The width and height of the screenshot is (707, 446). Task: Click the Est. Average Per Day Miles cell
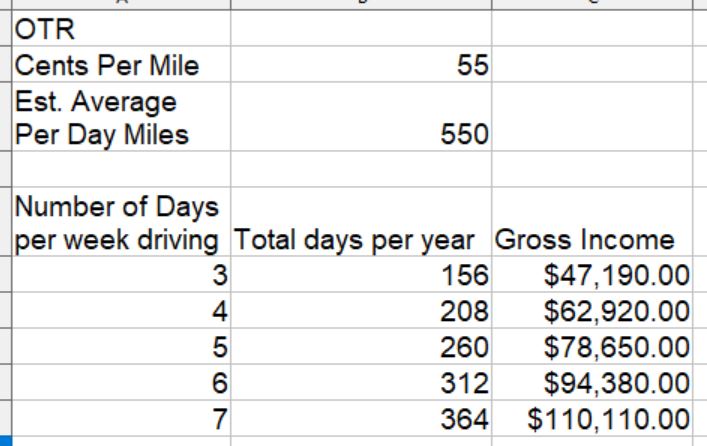120,118
